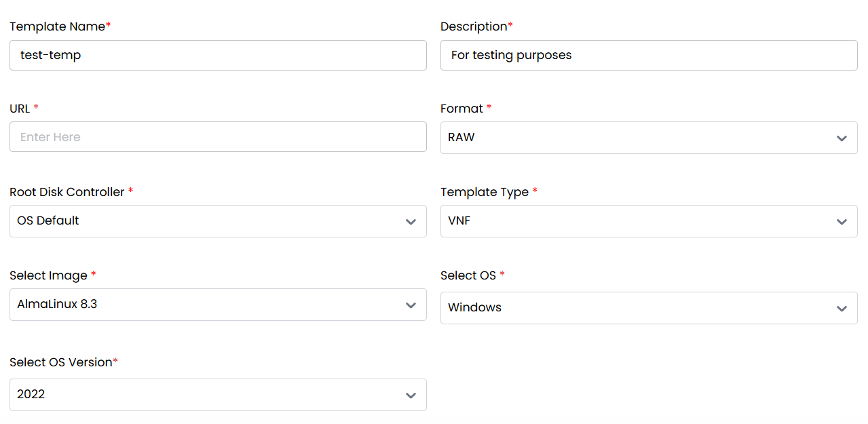Click chevron arrow in Select OS Version
Screen dimensions: 868x424
(x=411, y=396)
